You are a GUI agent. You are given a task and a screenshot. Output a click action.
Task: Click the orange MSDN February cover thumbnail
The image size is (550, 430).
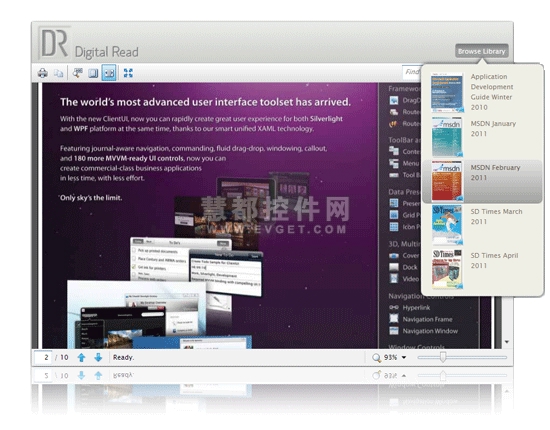(x=447, y=181)
